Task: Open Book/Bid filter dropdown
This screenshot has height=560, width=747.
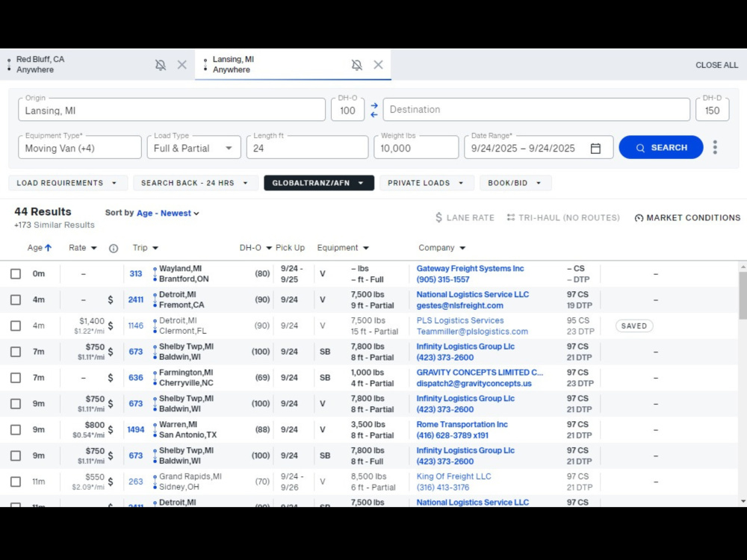Action: coord(515,183)
